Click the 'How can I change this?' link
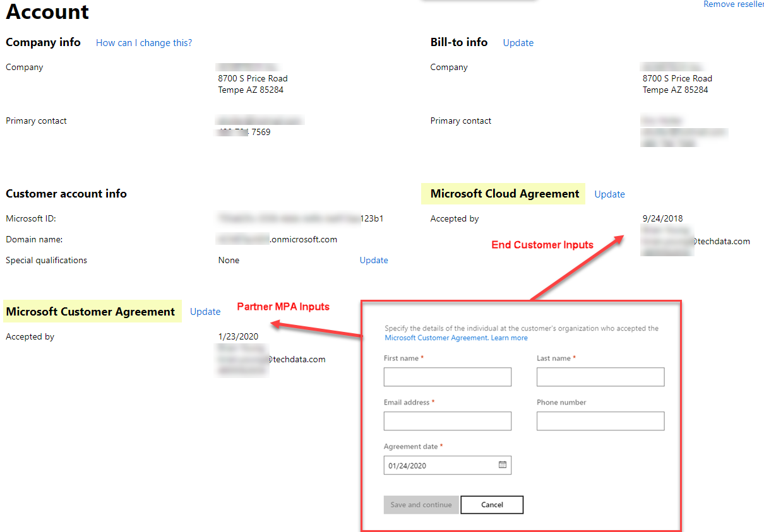This screenshot has width=764, height=532. 144,43
